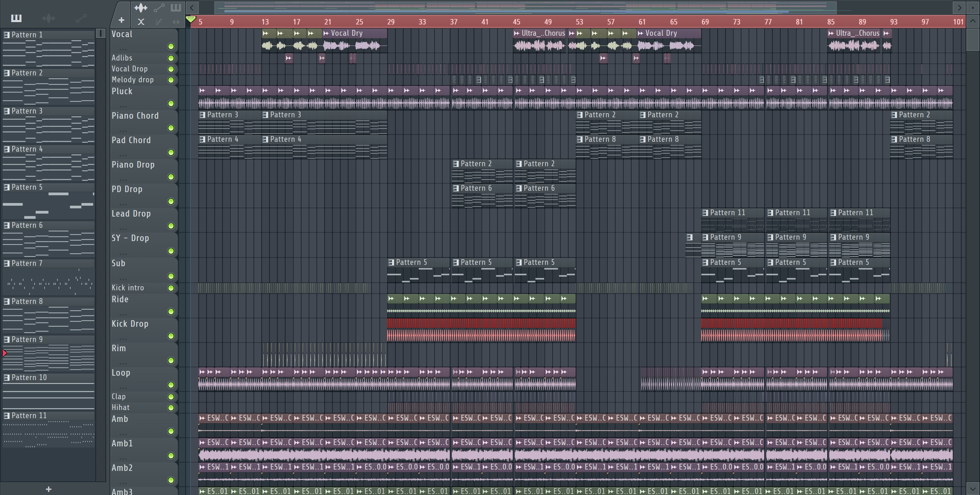The width and height of the screenshot is (980, 495).
Task: Click the Pattern 1 piano icon in picker
Action: point(6,35)
